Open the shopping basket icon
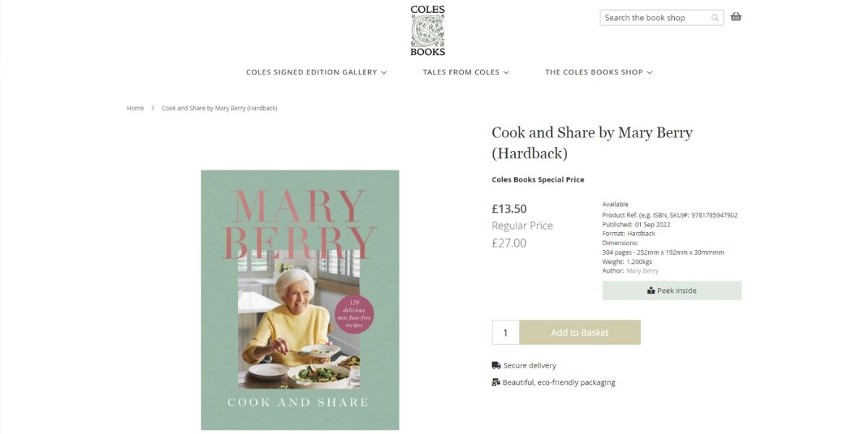868x434 pixels. pos(736,16)
